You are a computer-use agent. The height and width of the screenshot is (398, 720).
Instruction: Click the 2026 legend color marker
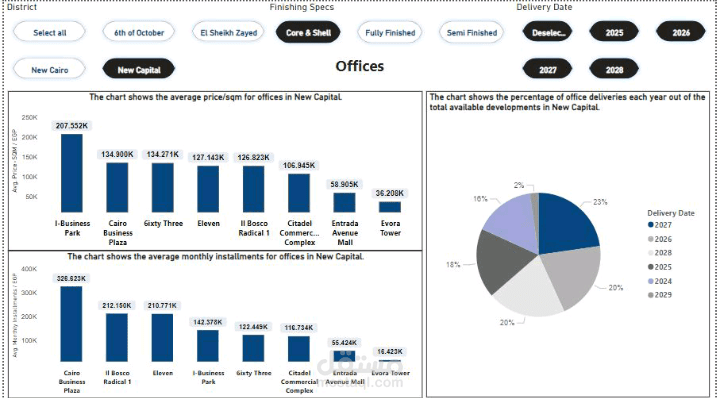(650, 239)
